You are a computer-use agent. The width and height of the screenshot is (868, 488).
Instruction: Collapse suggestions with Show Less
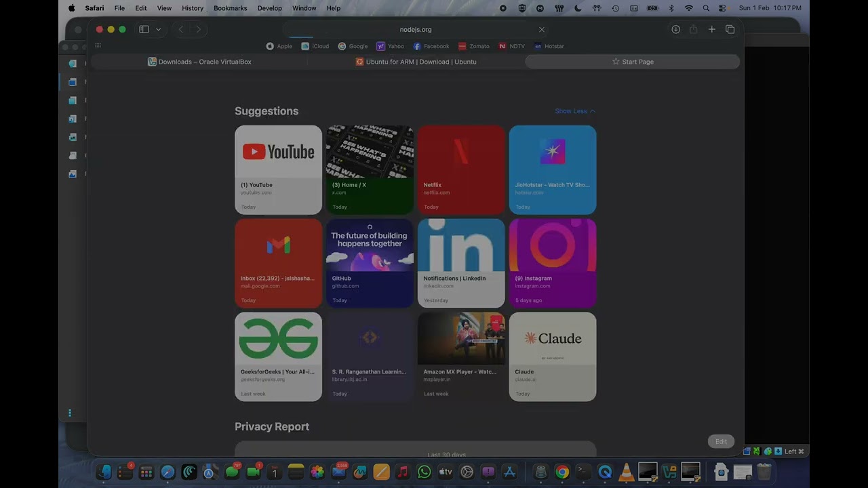(x=575, y=111)
